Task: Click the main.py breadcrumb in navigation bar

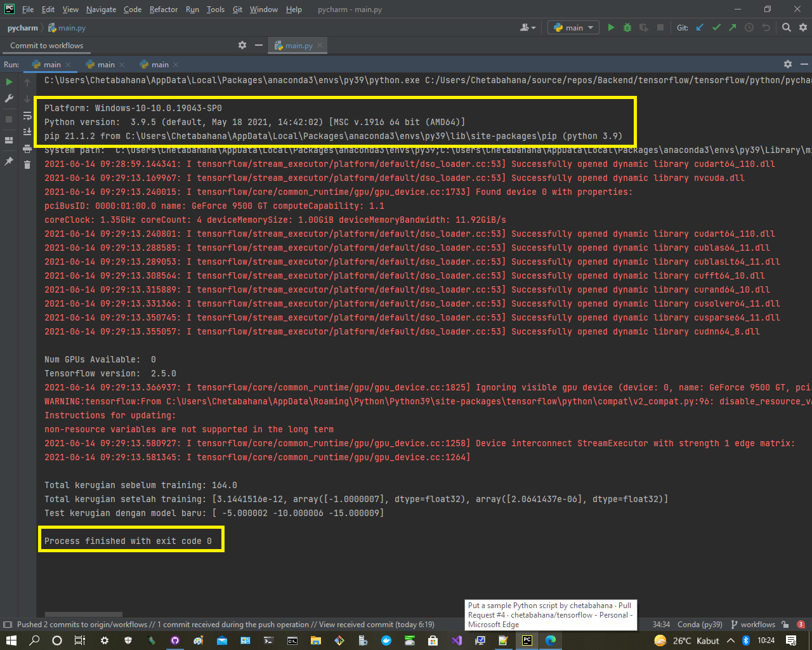Action: tap(67, 28)
